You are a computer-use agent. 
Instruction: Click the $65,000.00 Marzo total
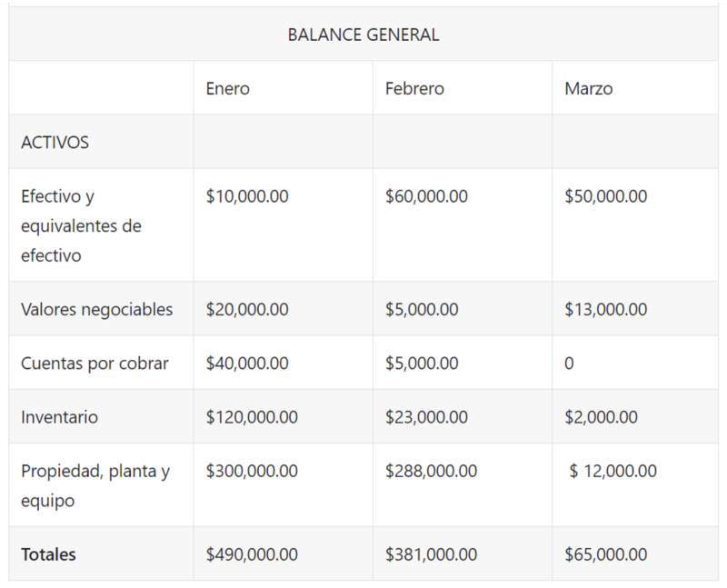click(x=605, y=554)
